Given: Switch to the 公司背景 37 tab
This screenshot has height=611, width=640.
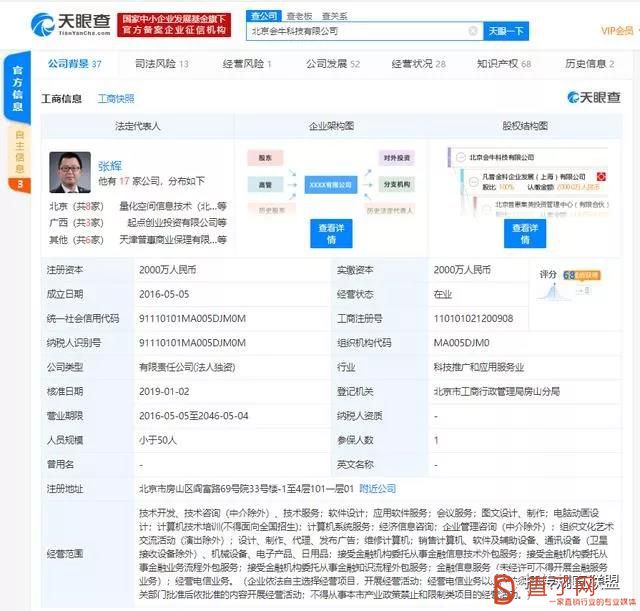Looking at the screenshot, I should (x=74, y=64).
